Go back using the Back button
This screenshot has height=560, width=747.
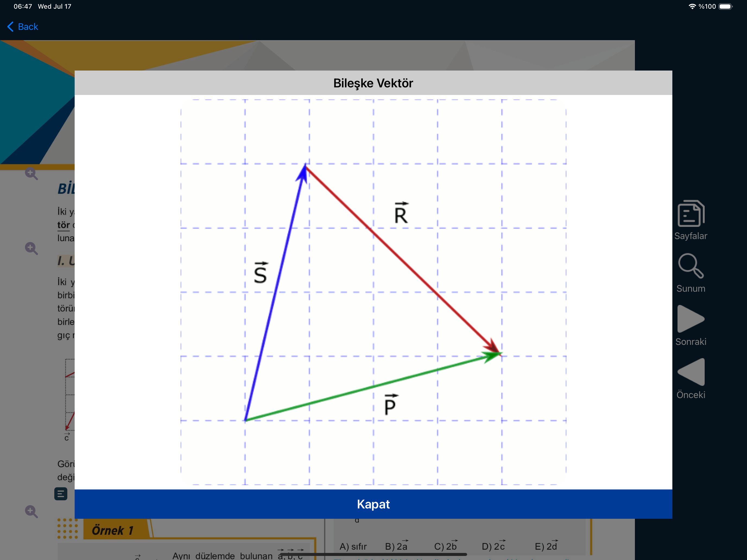point(22,27)
